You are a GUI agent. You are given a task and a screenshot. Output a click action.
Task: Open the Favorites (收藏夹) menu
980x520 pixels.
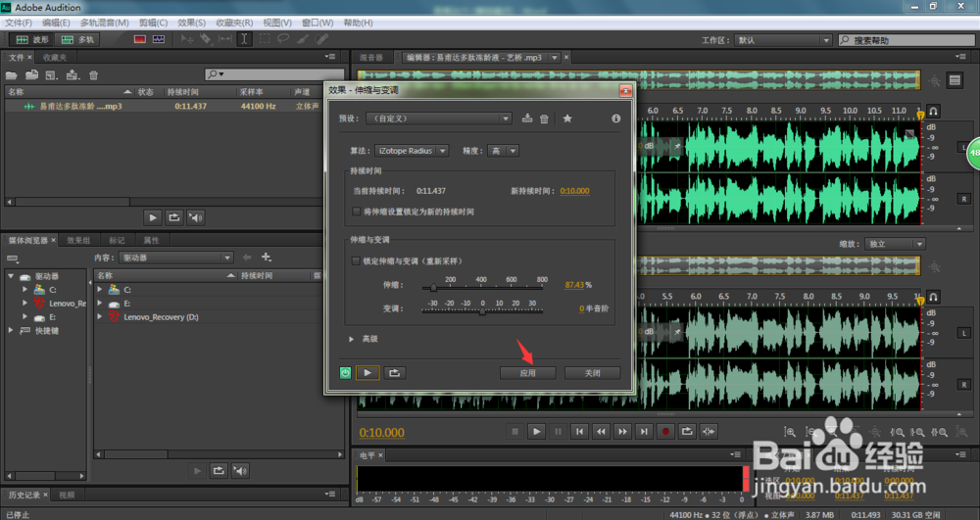pyautogui.click(x=234, y=23)
